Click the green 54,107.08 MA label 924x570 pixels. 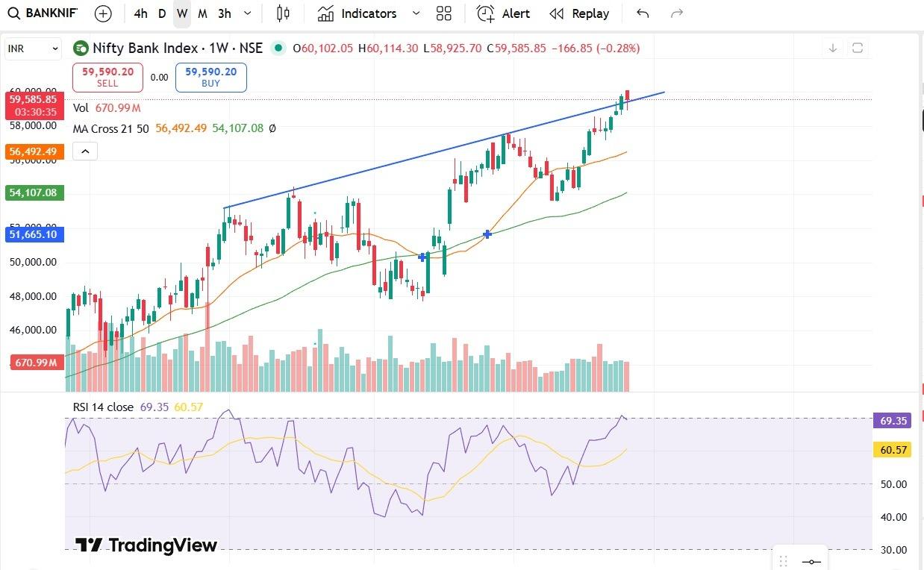coord(35,192)
